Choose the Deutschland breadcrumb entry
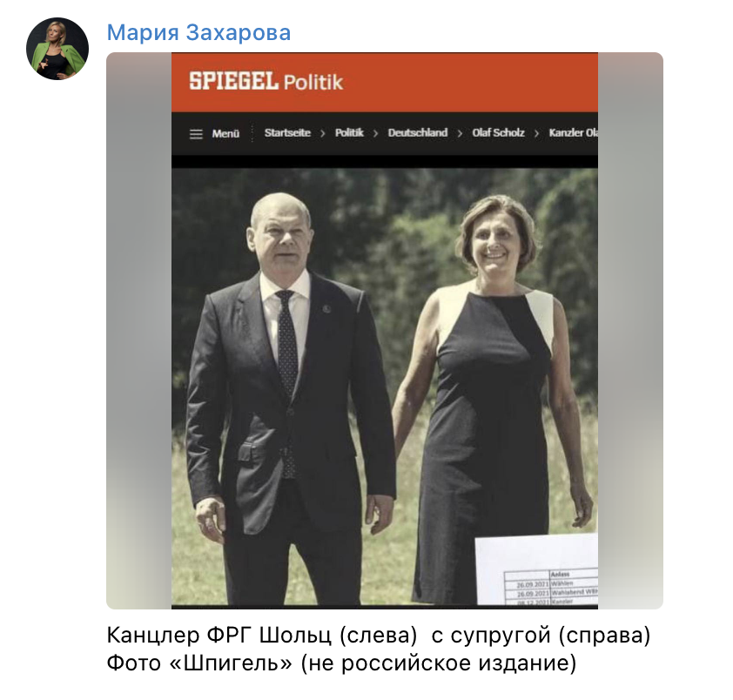 [x=418, y=133]
